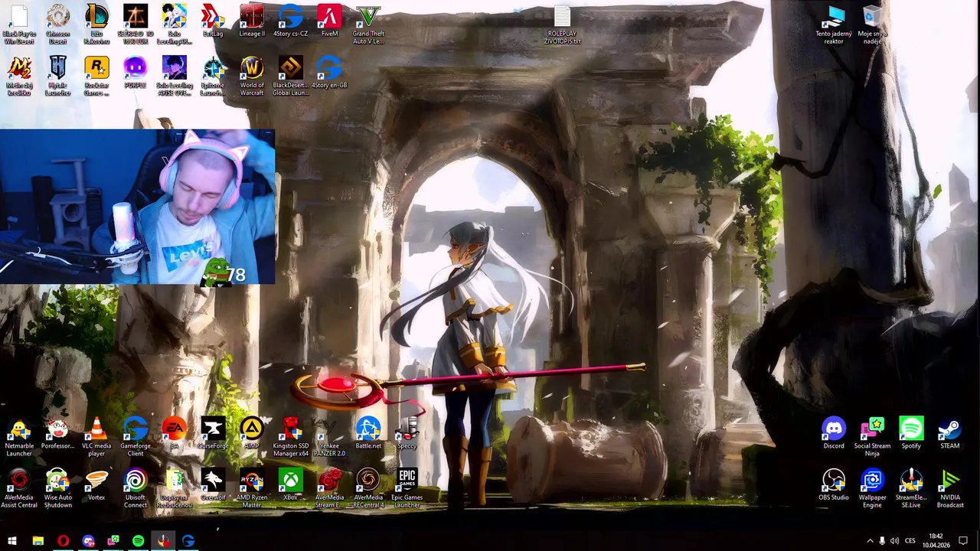The width and height of the screenshot is (980, 551).
Task: Switch to Gameforge in the taskbar
Action: pyautogui.click(x=188, y=541)
